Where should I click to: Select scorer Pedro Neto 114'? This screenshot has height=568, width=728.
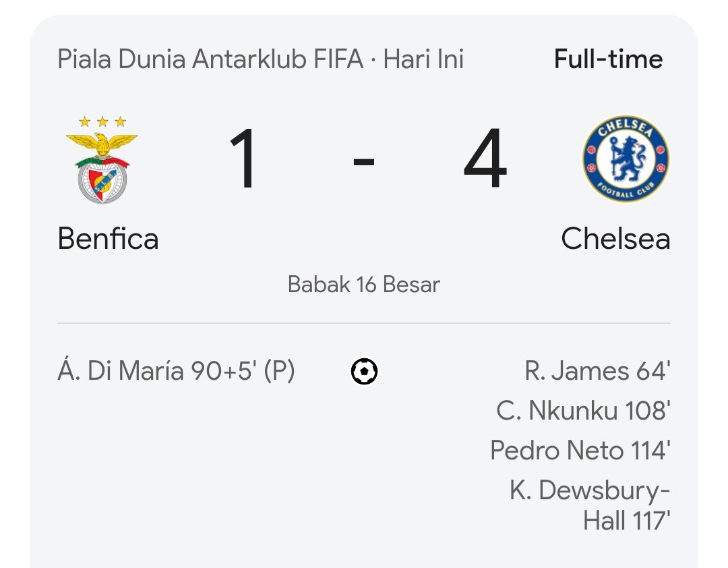click(x=580, y=451)
